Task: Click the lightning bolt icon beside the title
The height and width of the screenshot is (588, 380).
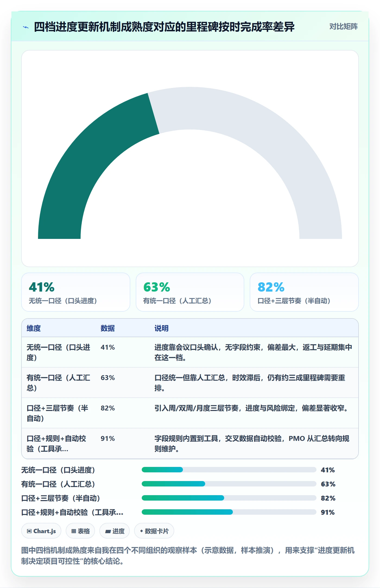Action: [26, 27]
